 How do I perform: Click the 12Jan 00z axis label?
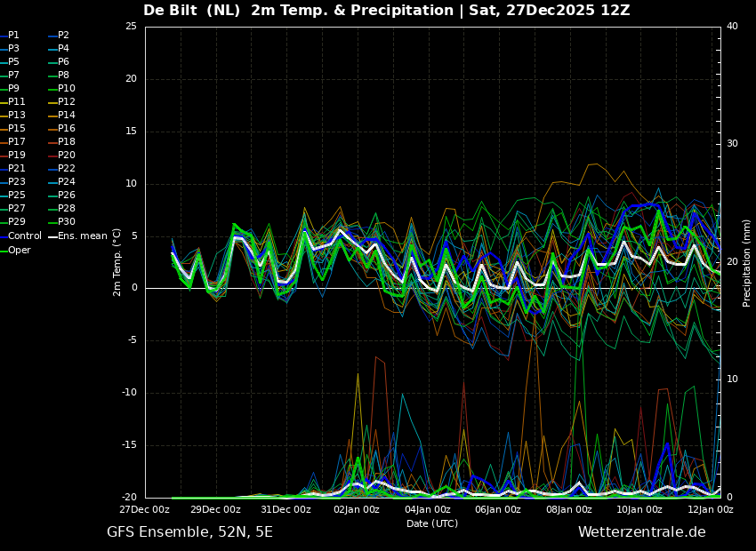tap(710, 509)
